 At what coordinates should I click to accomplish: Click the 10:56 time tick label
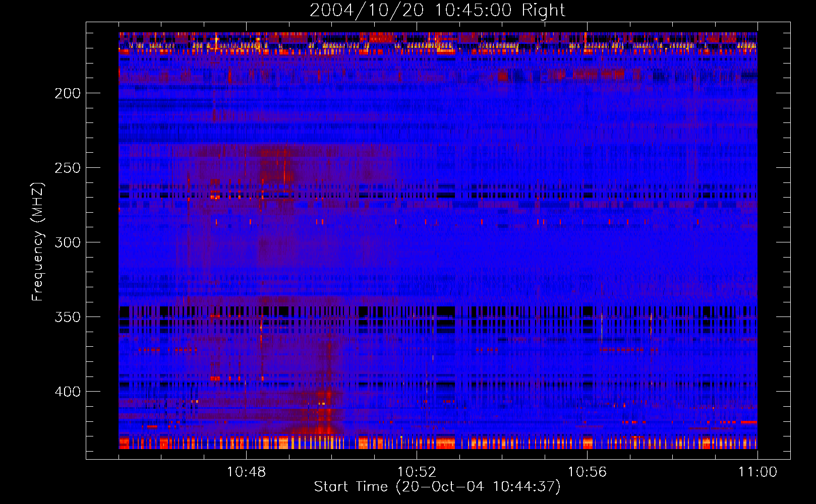pyautogui.click(x=587, y=472)
